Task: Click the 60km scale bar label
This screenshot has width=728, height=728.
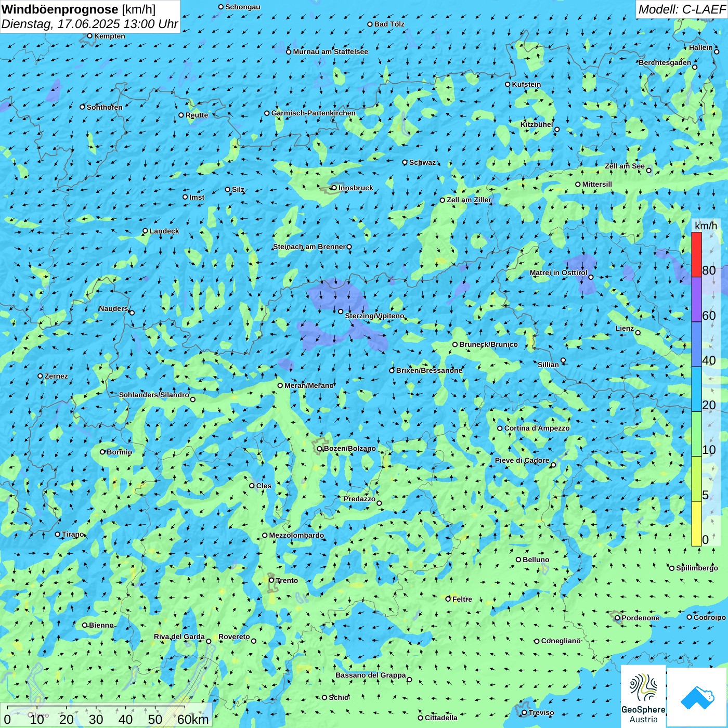Action: (x=193, y=719)
